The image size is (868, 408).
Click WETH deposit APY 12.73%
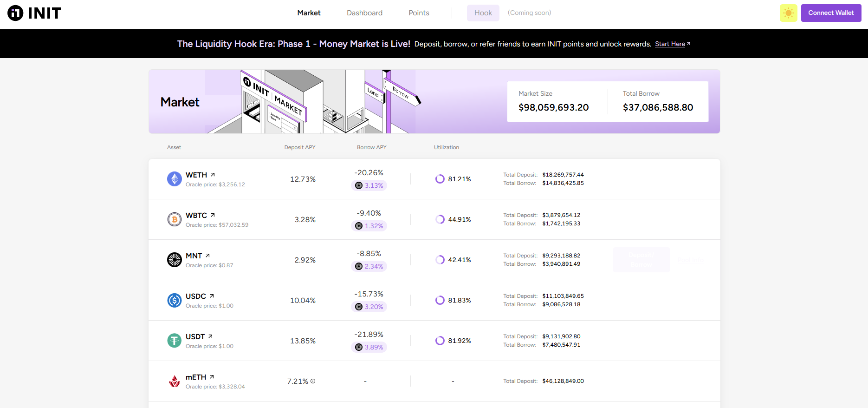click(x=303, y=179)
